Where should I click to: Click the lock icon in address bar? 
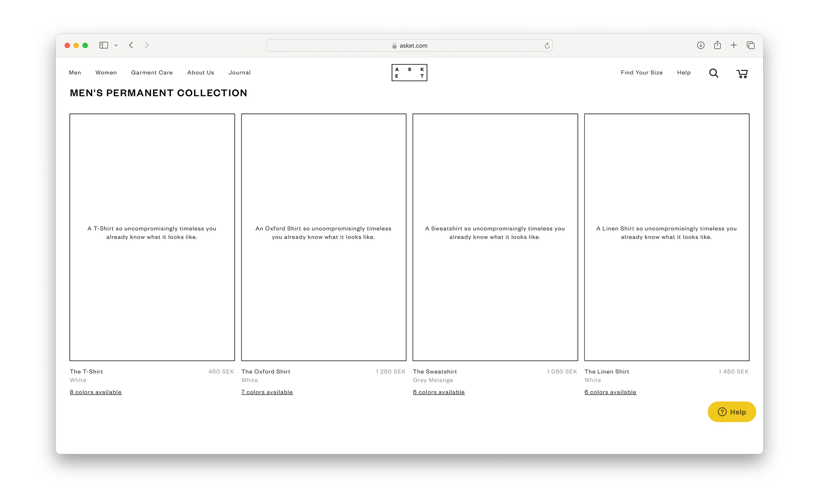394,45
